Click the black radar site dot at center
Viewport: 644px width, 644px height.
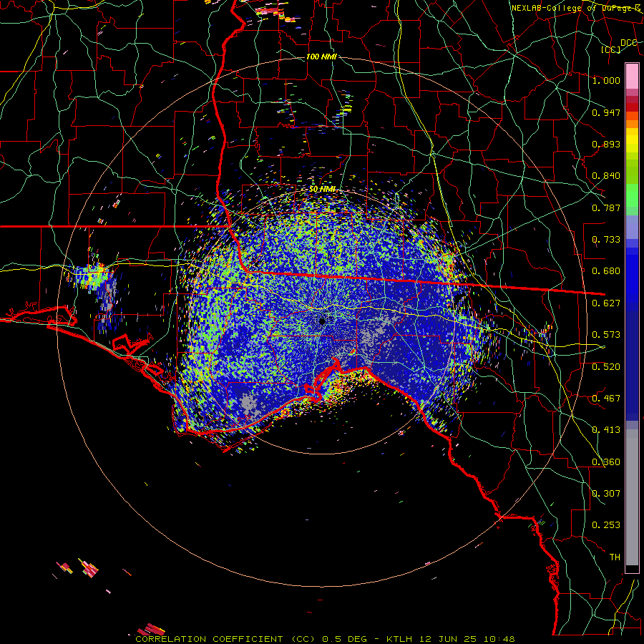(x=322, y=321)
